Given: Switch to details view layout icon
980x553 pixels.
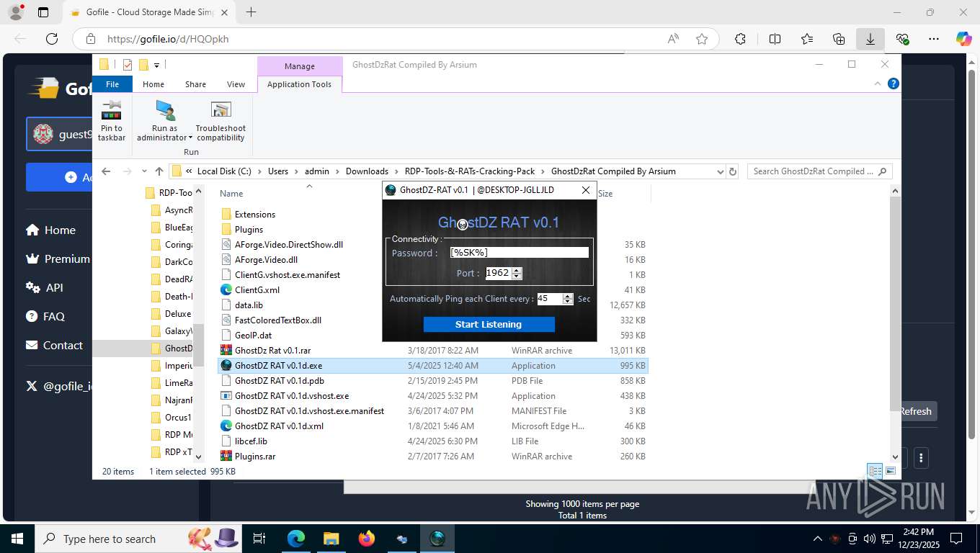Looking at the screenshot, I should 875,471.
